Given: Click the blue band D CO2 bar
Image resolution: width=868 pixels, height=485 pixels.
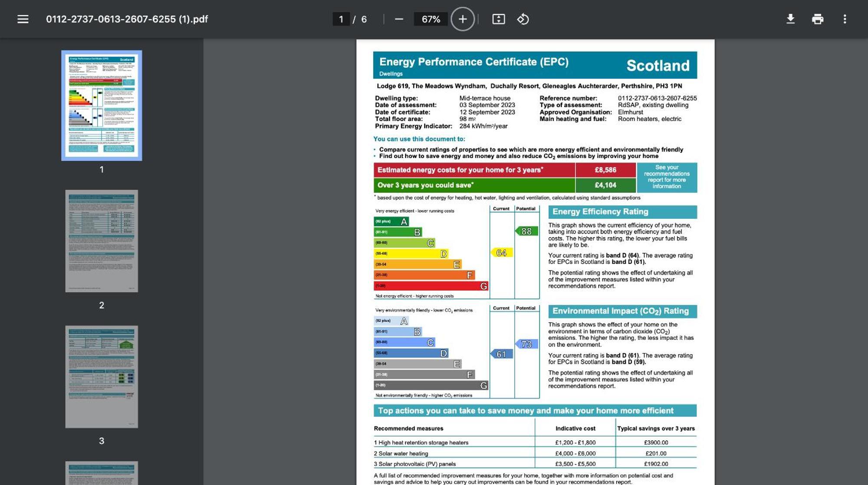Looking at the screenshot, I should tap(411, 353).
